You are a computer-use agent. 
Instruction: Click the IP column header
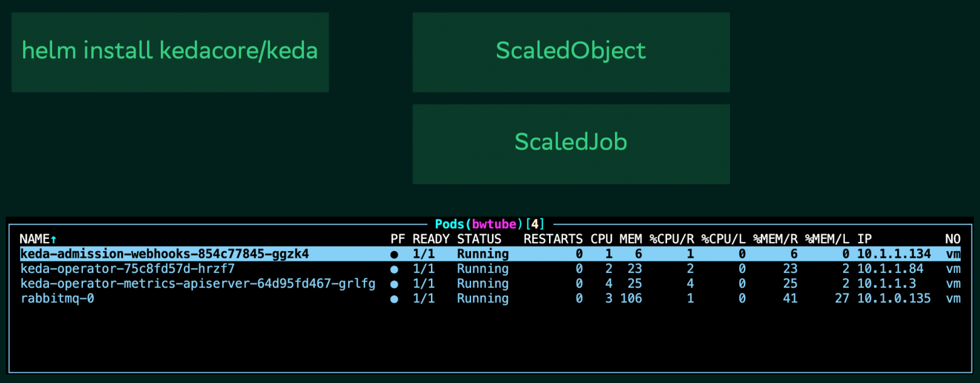coord(864,239)
